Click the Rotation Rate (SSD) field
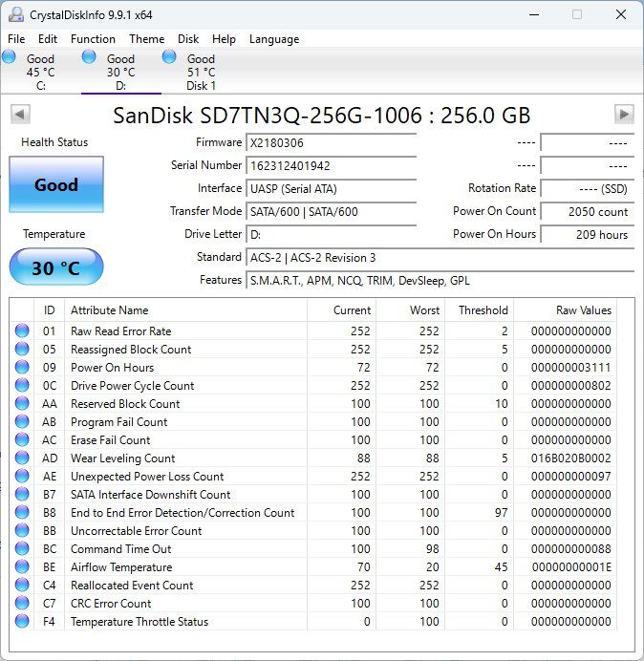Image resolution: width=644 pixels, height=661 pixels. 587,188
